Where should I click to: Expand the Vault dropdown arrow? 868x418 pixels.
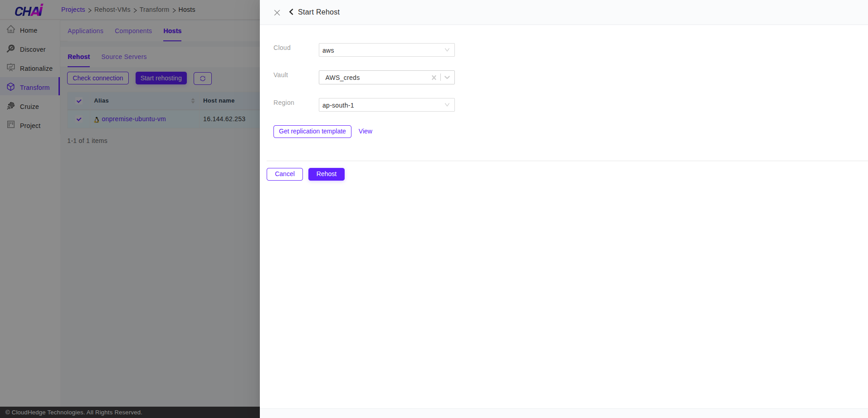pyautogui.click(x=447, y=78)
